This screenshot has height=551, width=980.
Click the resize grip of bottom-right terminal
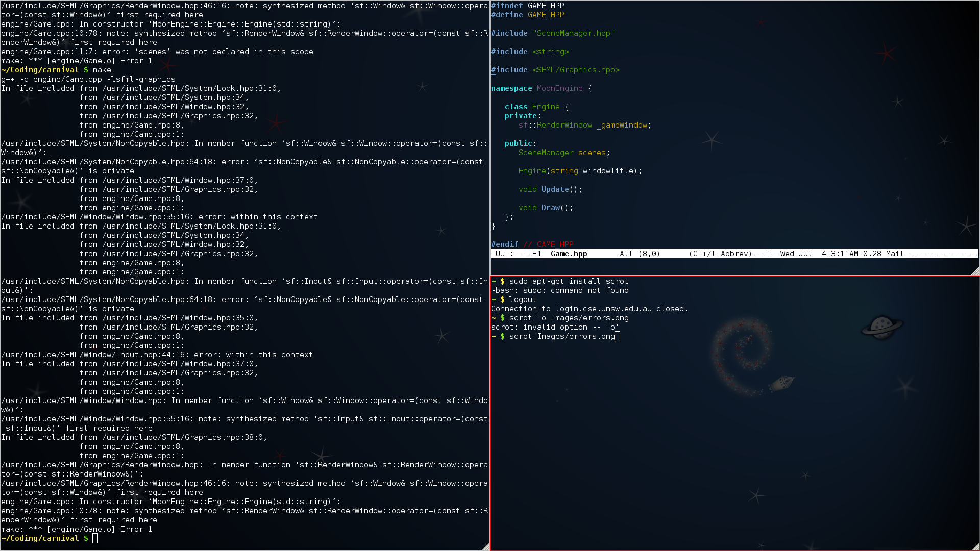[975, 546]
